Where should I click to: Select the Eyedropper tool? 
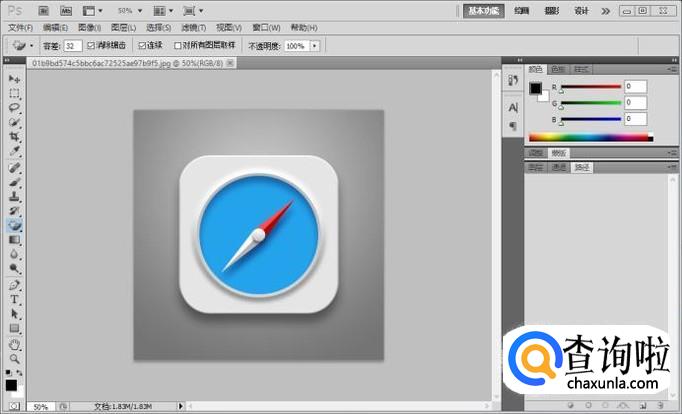pos(14,151)
